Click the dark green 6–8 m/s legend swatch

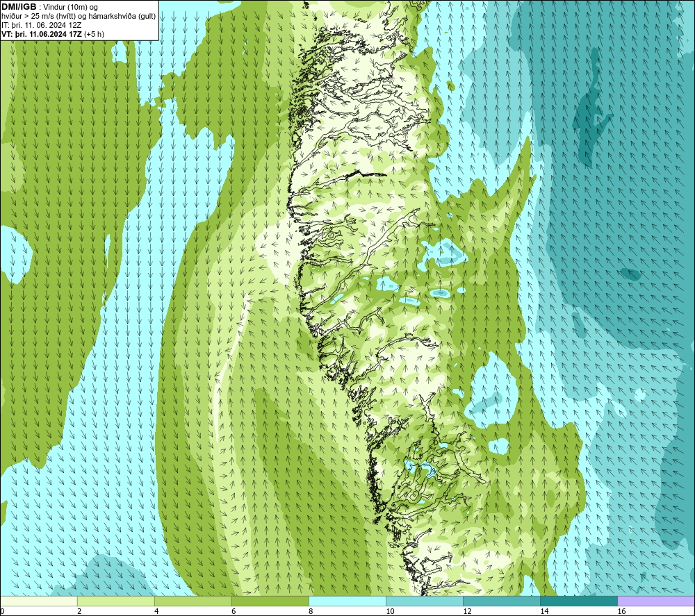click(270, 601)
